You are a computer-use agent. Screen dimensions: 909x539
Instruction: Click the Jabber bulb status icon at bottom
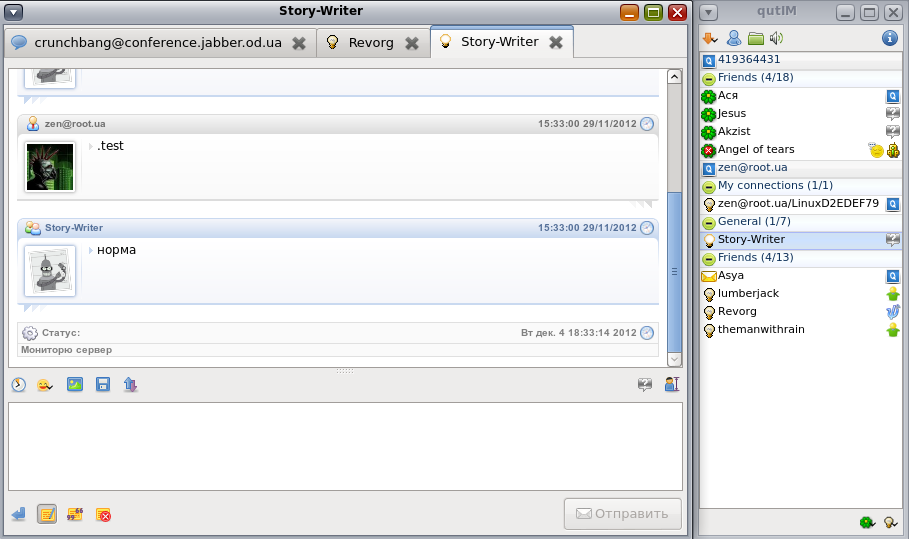(x=890, y=523)
